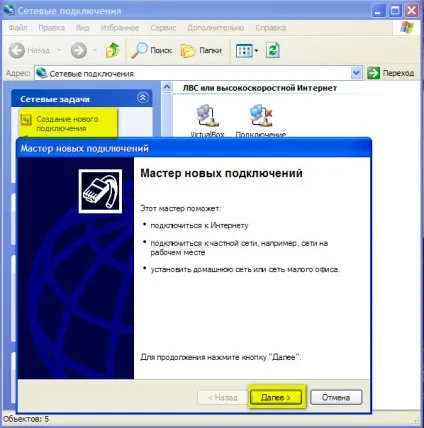This screenshot has width=424, height=428.
Task: Click scroll up arrow in left pane
Action: click(167, 87)
